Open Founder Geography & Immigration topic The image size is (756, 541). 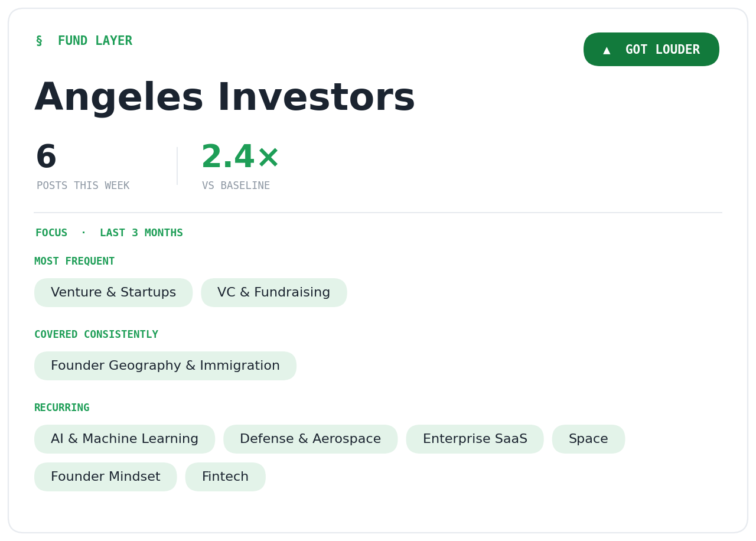point(165,366)
